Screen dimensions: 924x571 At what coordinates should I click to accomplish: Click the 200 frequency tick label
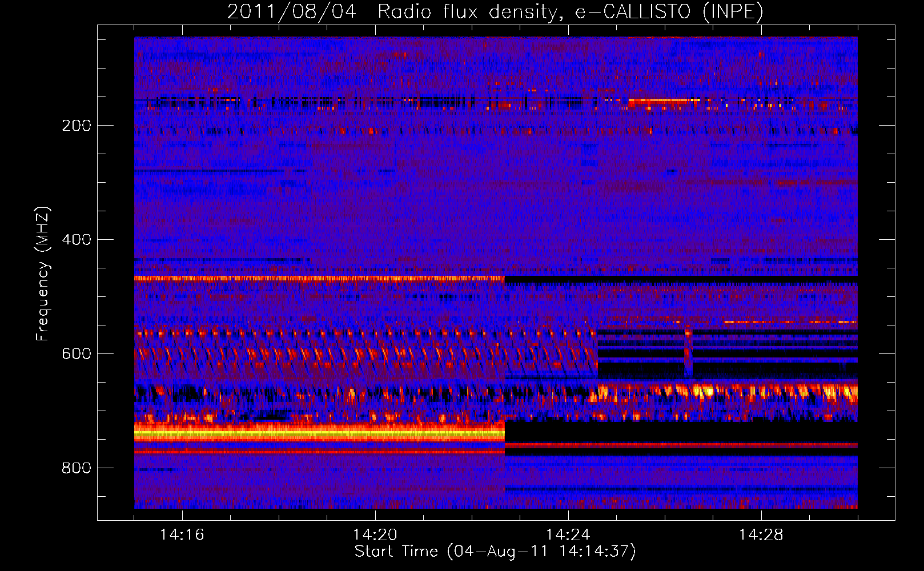pos(77,126)
